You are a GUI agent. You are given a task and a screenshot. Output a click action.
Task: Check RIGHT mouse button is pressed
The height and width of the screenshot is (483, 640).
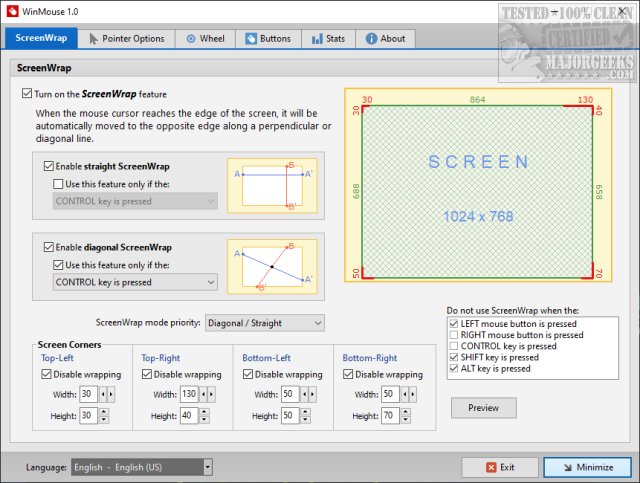[x=454, y=335]
